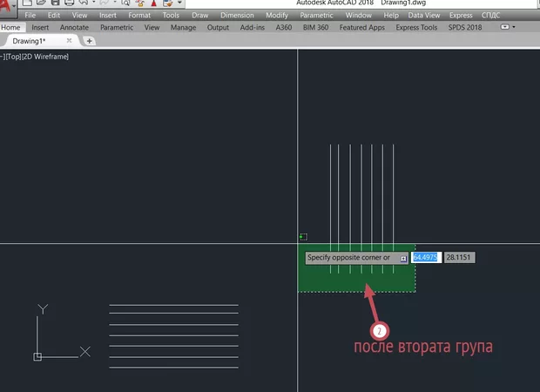
Task: Click the Plot printer icon in Quick Access toolbar
Action: point(69,3)
